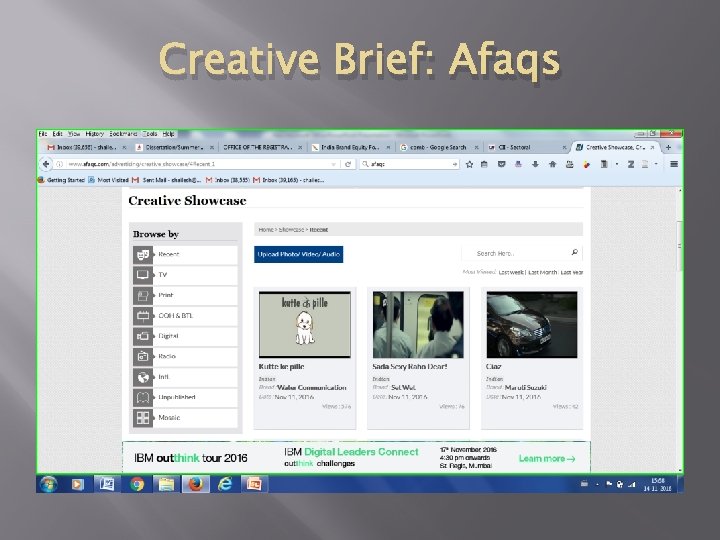This screenshot has height=540, width=720.
Task: Click Upload Photo/ Video/ Audio button
Action: pyautogui.click(x=298, y=254)
